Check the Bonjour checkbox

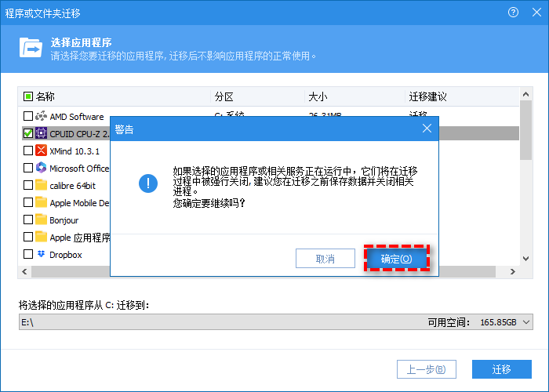point(28,220)
